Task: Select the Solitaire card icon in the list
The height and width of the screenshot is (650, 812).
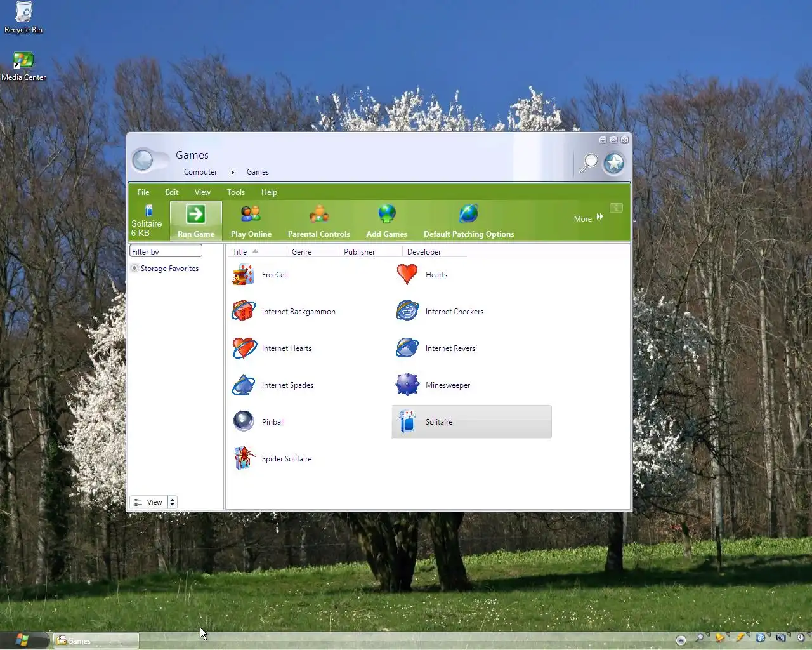Action: coord(407,422)
